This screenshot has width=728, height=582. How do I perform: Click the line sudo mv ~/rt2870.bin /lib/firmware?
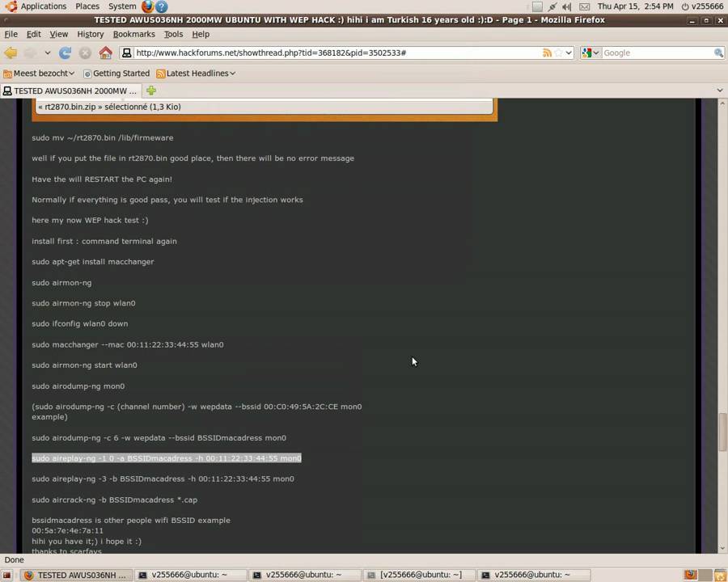tap(103, 138)
